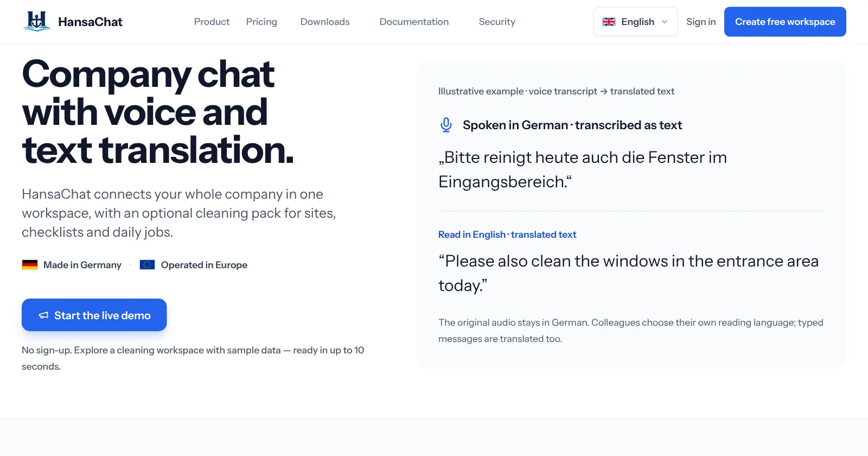Click the 'HansaChat connects your whole company' paragraph
Screen dimensions: 868x456
pos(179,213)
